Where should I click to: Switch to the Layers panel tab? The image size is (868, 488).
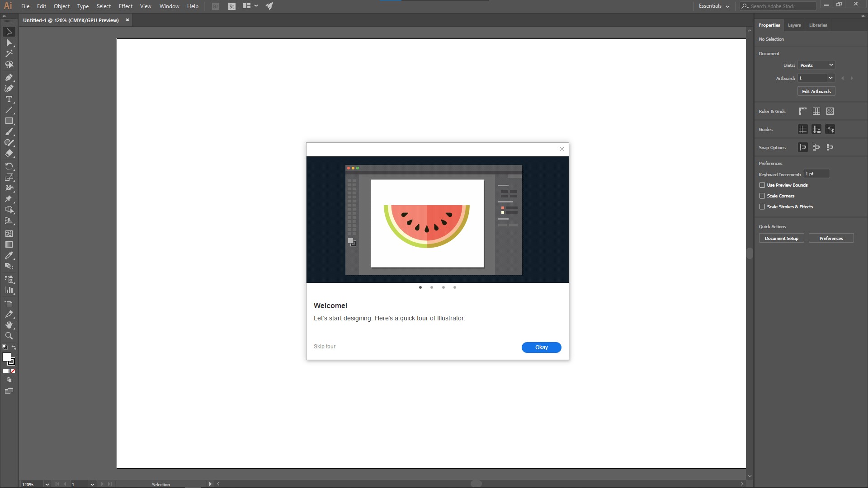(x=794, y=25)
